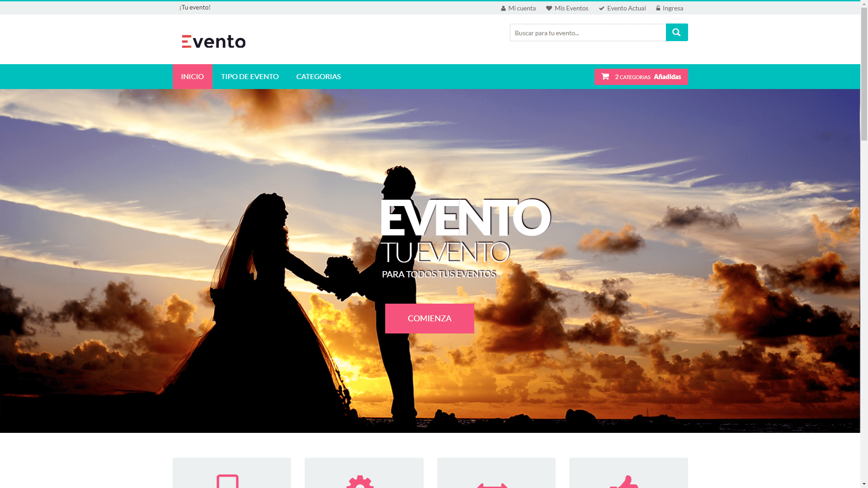Click the checkmark icon beside Evento Actual
This screenshot has width=868, height=488.
pyautogui.click(x=601, y=8)
